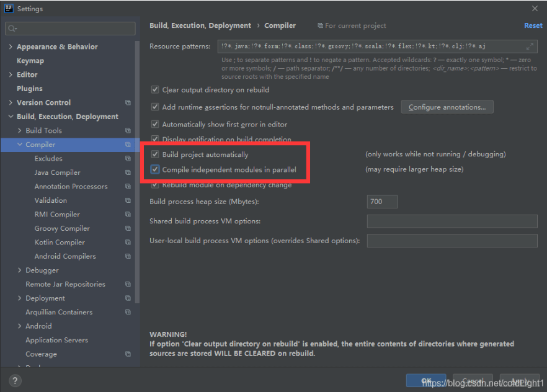547x392 pixels.
Task: Toggle Add runtime assertions for notnull-annotated methods
Action: [x=155, y=107]
